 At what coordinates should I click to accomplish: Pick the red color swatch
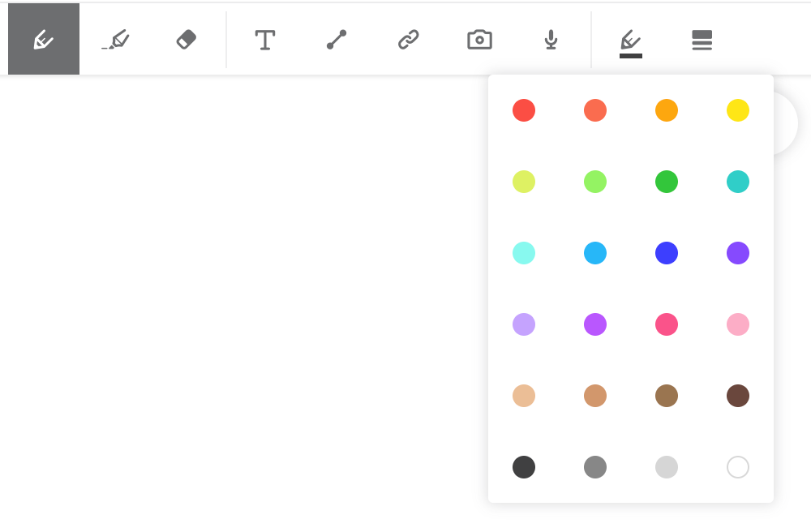[x=524, y=110]
